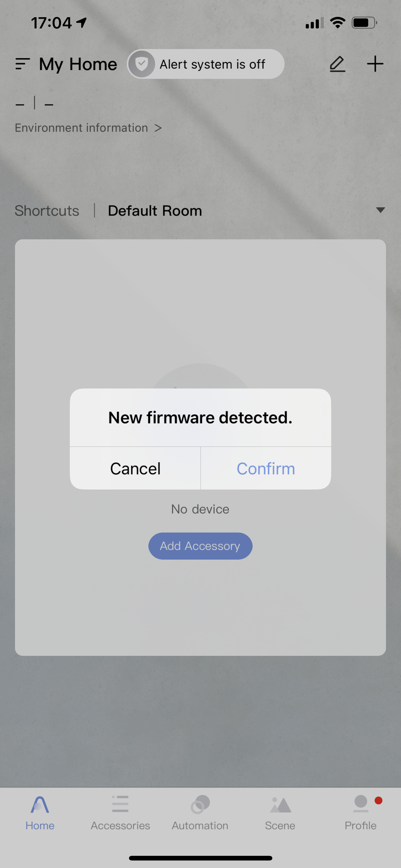Viewport: 401px width, 868px height.
Task: Tap the No device placeholder text
Action: coord(200,509)
